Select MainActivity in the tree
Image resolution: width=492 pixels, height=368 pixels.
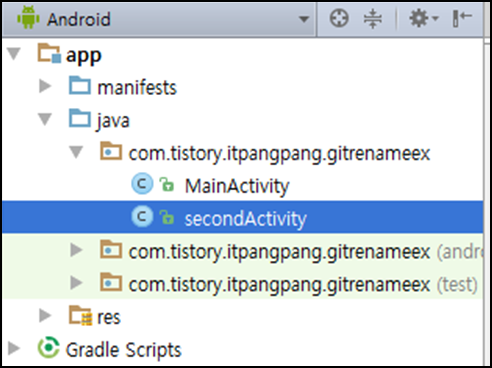pyautogui.click(x=237, y=186)
